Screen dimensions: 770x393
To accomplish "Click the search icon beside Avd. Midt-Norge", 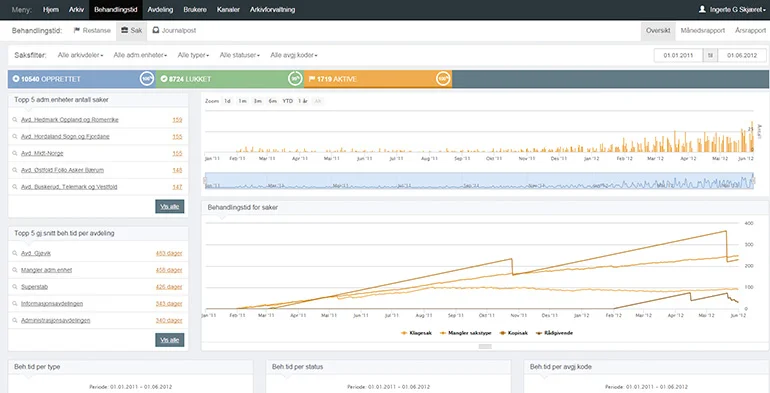I will point(15,153).
